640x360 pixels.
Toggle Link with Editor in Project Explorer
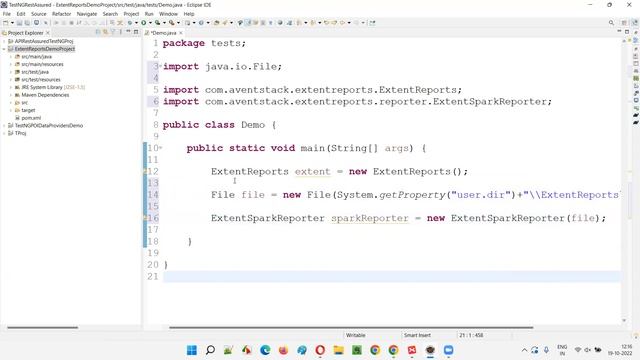(x=105, y=32)
